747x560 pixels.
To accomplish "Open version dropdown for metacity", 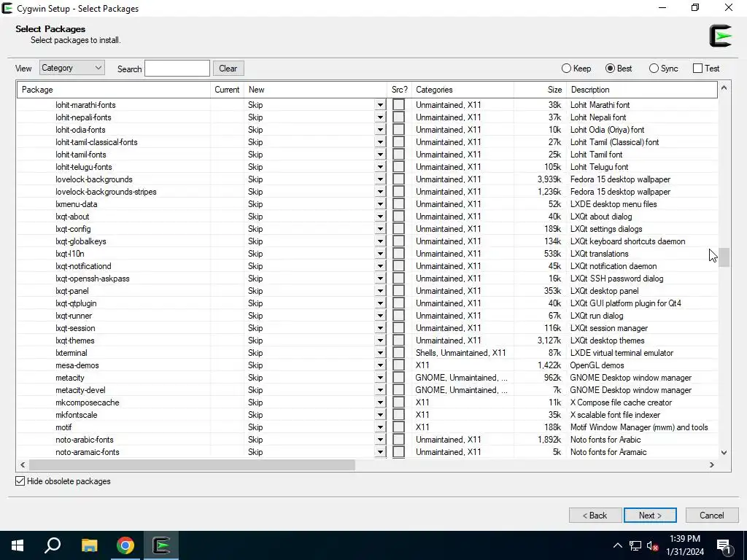I will pos(380,378).
